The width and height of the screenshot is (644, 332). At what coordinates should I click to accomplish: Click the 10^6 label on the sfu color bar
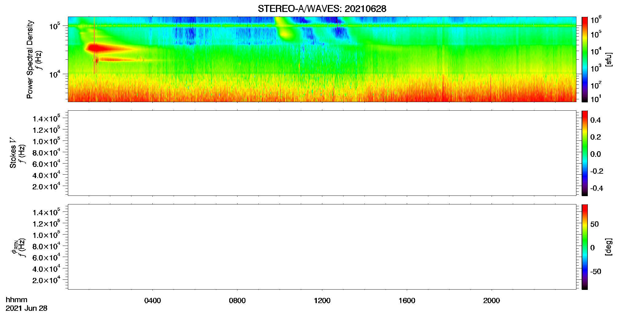(x=596, y=20)
